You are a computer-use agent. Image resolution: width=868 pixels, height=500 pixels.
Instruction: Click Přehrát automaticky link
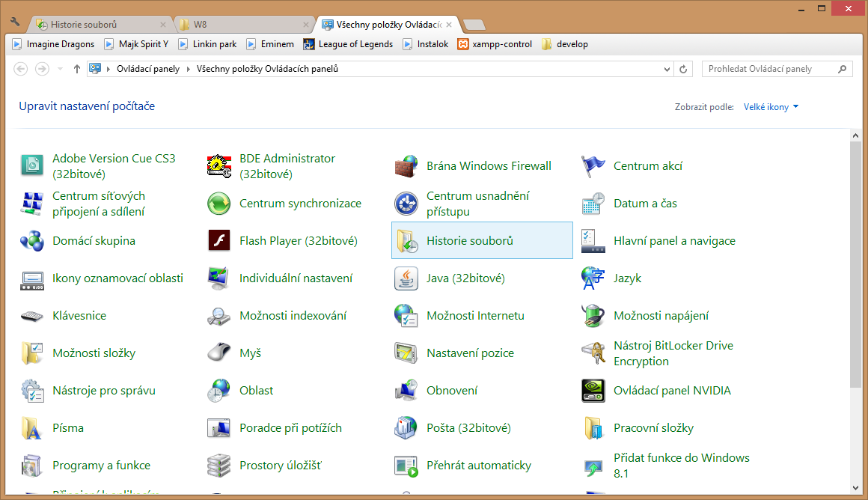(x=479, y=466)
